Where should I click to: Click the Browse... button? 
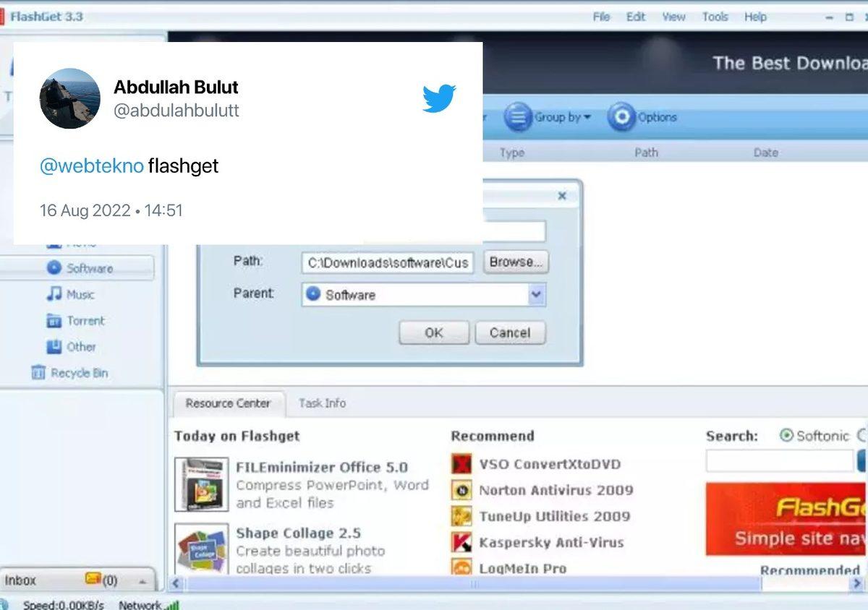516,262
